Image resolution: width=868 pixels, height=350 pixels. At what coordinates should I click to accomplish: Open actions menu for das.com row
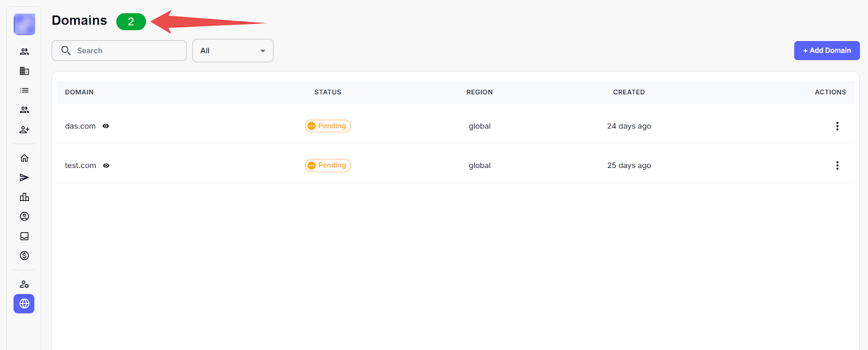pyautogui.click(x=837, y=126)
